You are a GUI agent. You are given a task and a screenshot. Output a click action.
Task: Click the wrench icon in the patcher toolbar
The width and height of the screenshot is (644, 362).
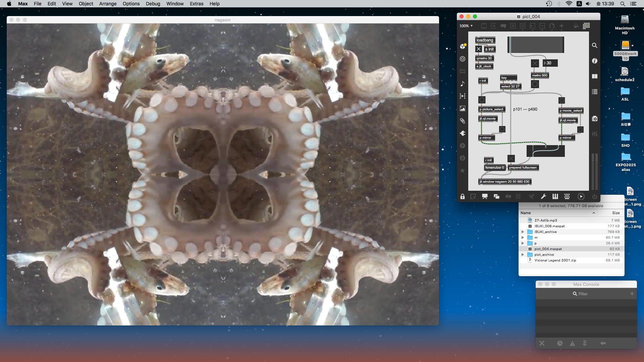[543, 197]
